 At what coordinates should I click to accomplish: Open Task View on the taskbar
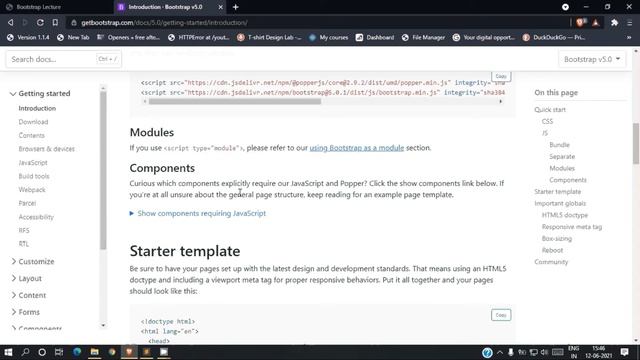[59, 352]
